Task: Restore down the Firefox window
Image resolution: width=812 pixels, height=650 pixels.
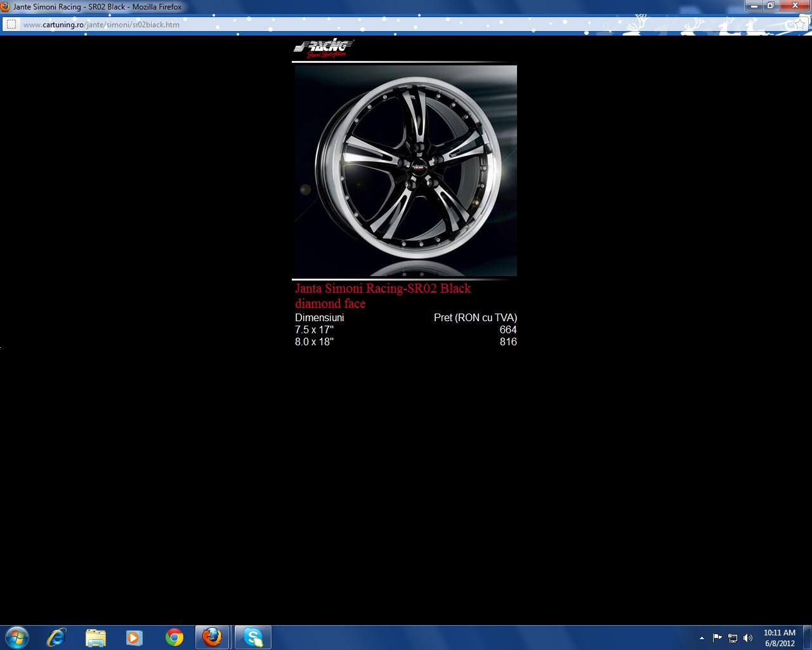Action: [771, 6]
